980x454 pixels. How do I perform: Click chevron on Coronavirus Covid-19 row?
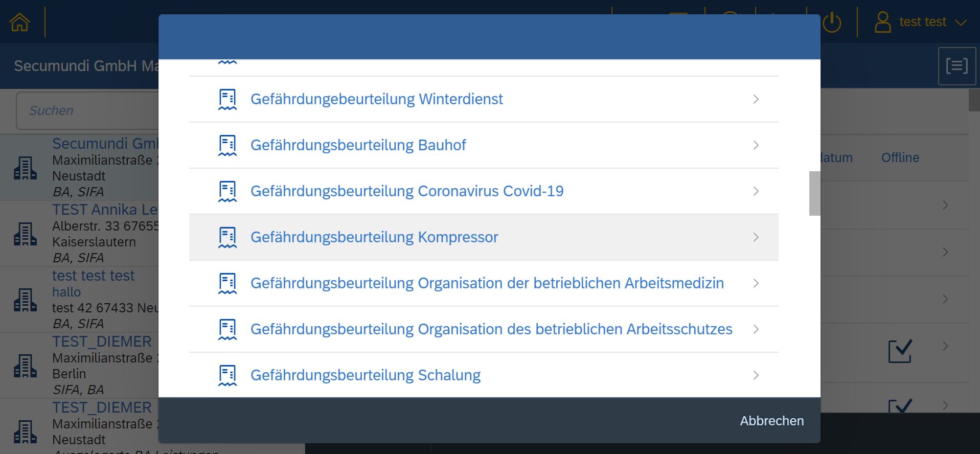click(756, 191)
